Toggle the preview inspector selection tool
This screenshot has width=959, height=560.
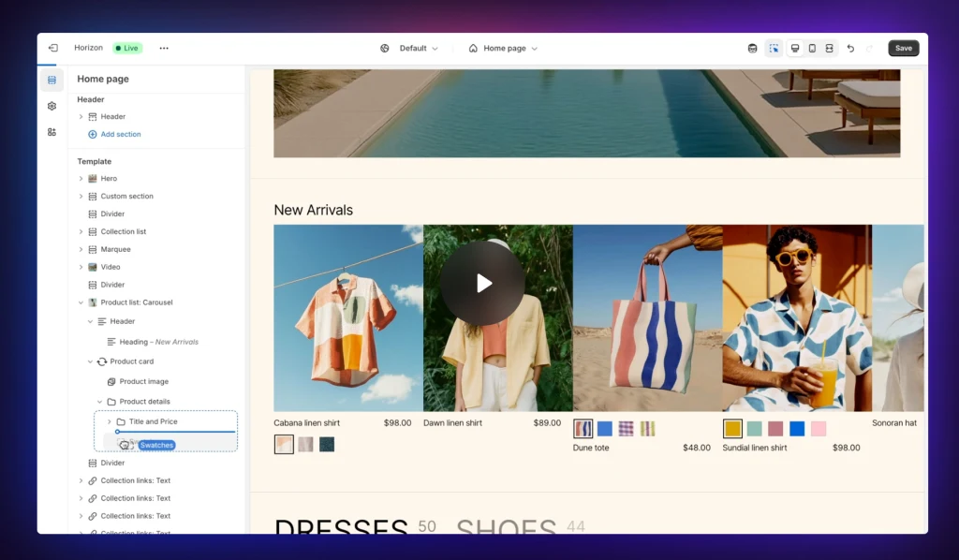click(774, 48)
